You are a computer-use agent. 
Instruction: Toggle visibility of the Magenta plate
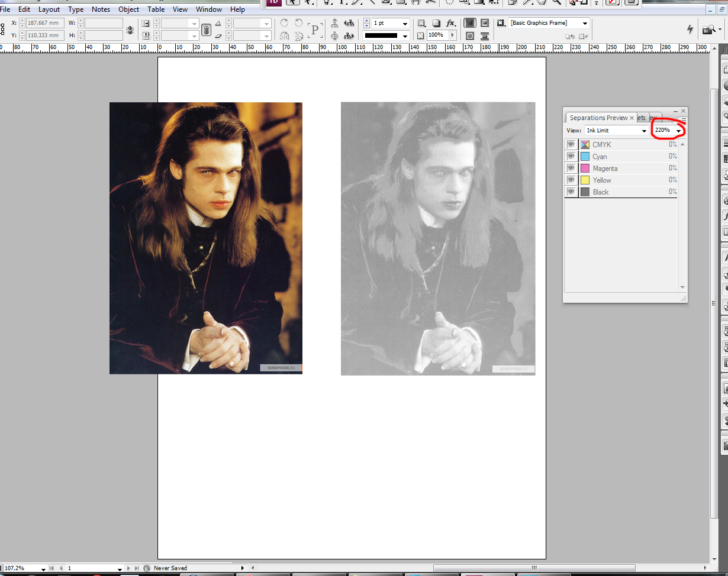(x=571, y=168)
